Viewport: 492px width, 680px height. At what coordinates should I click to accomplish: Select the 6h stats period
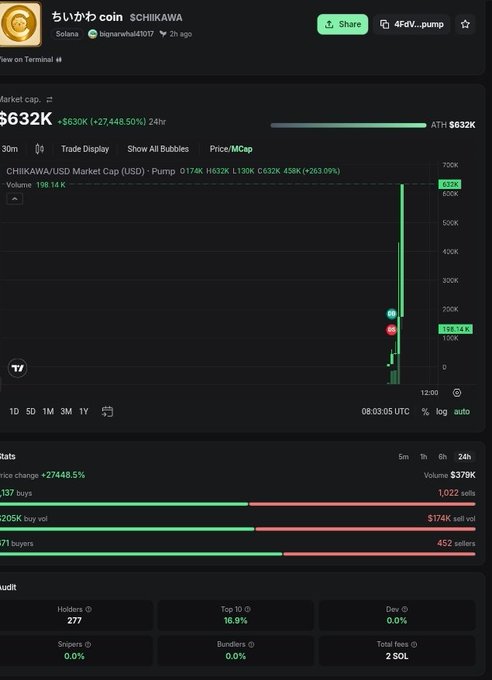click(443, 457)
